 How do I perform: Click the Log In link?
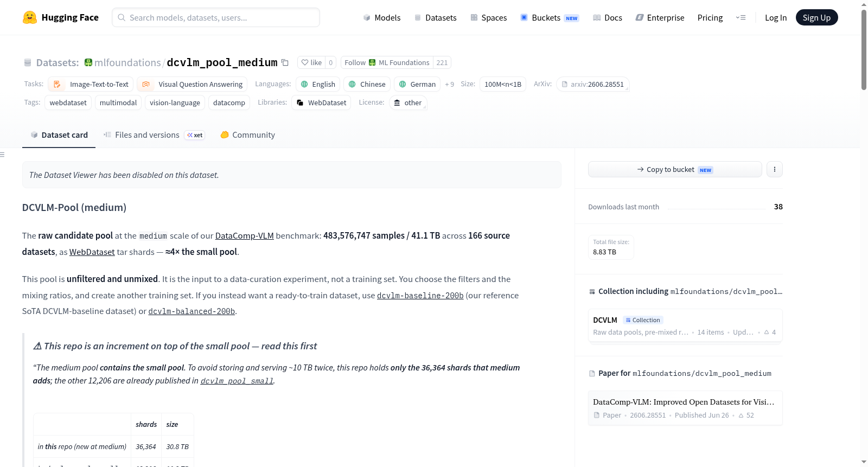click(x=776, y=17)
